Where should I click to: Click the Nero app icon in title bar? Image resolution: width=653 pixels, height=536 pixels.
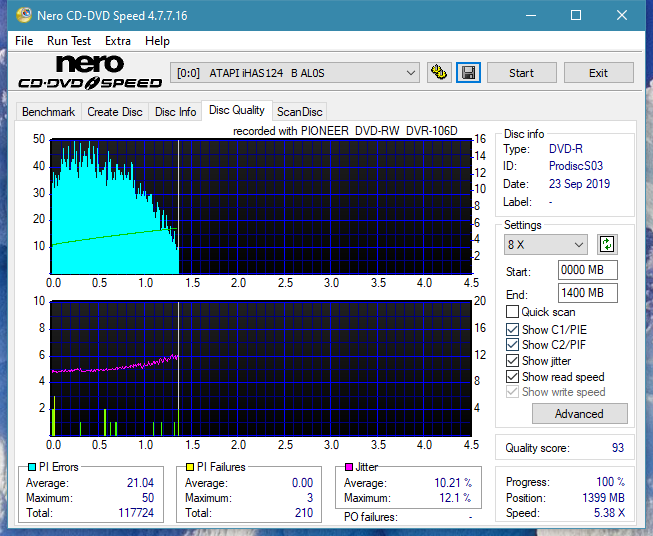23,15
